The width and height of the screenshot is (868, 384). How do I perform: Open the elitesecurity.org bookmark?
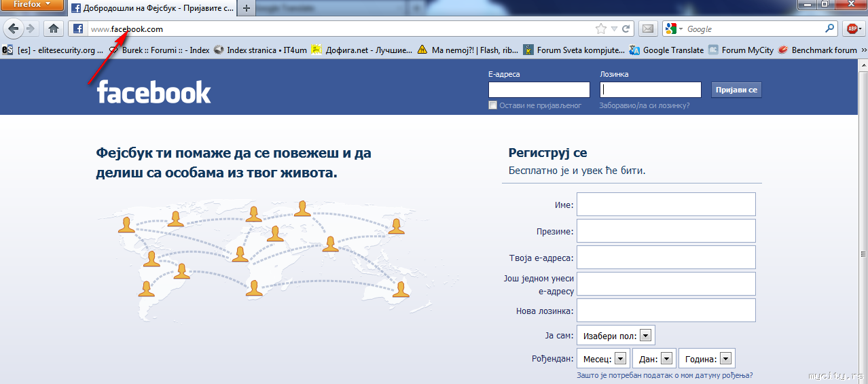tap(53, 50)
